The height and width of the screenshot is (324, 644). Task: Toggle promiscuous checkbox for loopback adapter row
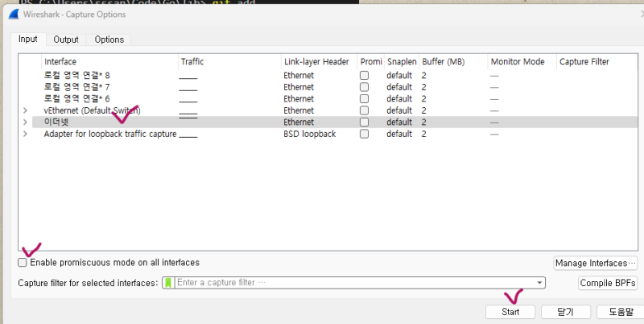365,134
